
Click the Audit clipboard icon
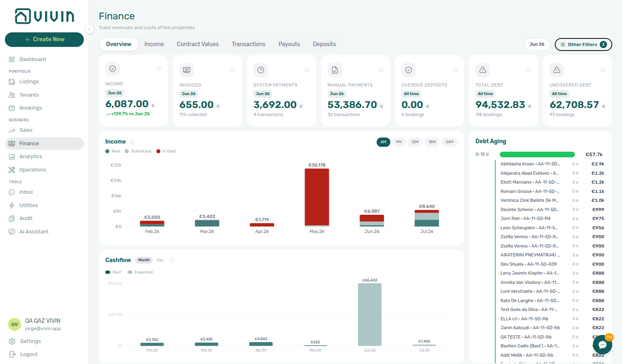(12, 218)
